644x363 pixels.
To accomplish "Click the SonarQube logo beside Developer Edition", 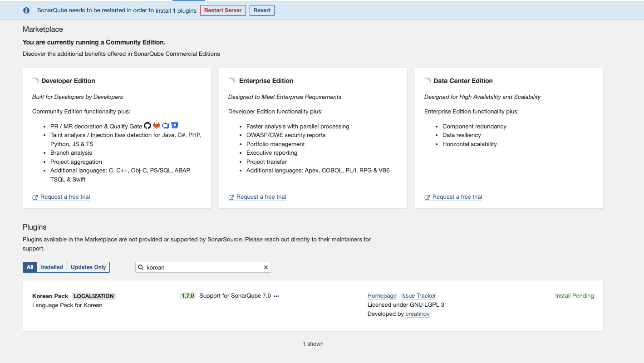I will 36,81.
